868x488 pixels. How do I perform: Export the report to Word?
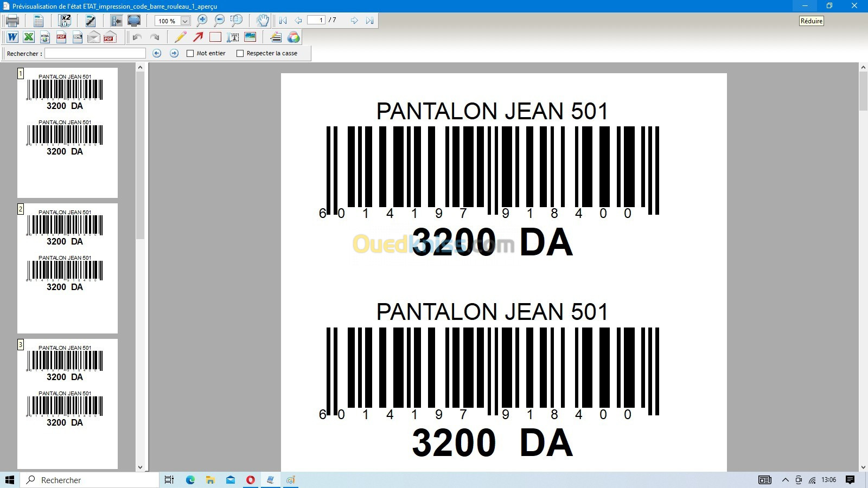click(x=12, y=37)
